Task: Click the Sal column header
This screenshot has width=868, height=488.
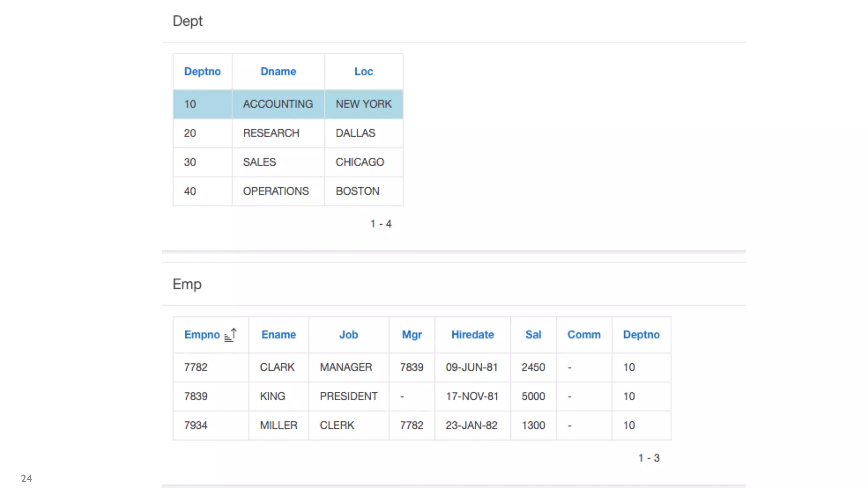Action: 533,335
